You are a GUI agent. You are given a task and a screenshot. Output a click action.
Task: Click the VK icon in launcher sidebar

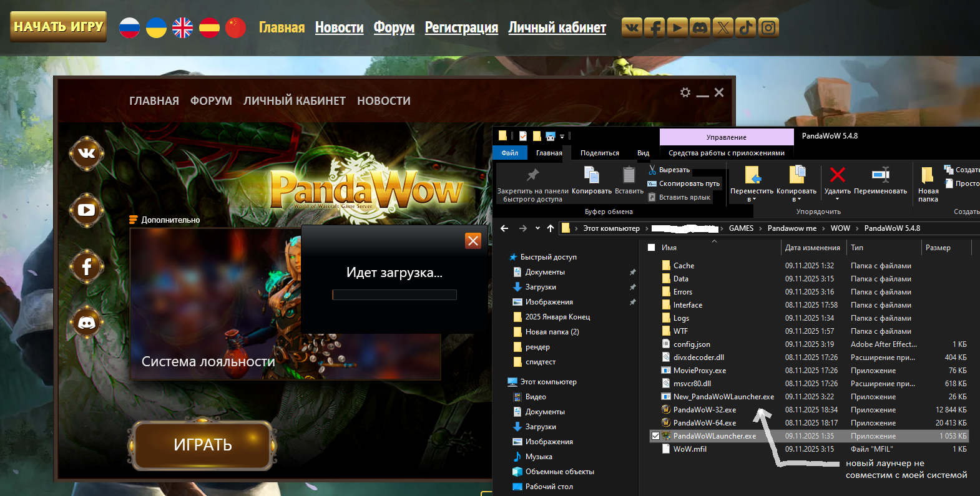(87, 153)
